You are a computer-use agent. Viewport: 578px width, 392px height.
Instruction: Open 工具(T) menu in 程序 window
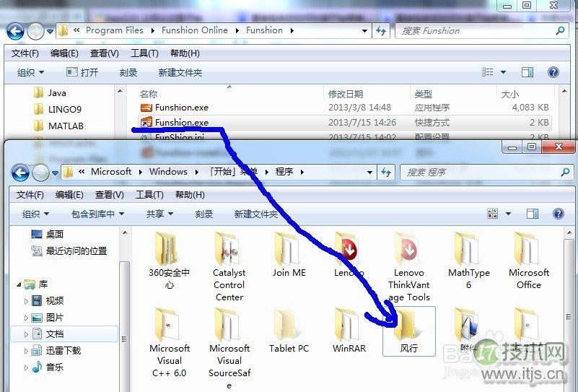[149, 195]
